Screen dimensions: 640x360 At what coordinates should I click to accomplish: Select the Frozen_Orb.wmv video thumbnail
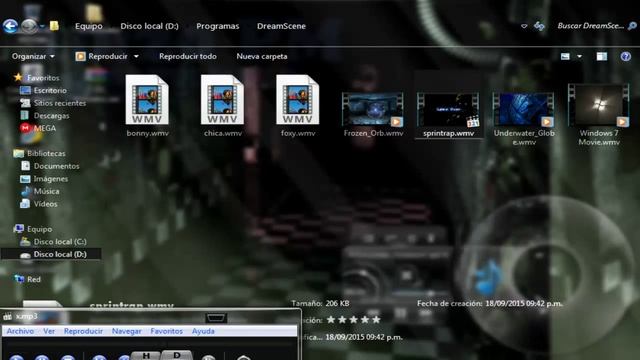tap(373, 109)
